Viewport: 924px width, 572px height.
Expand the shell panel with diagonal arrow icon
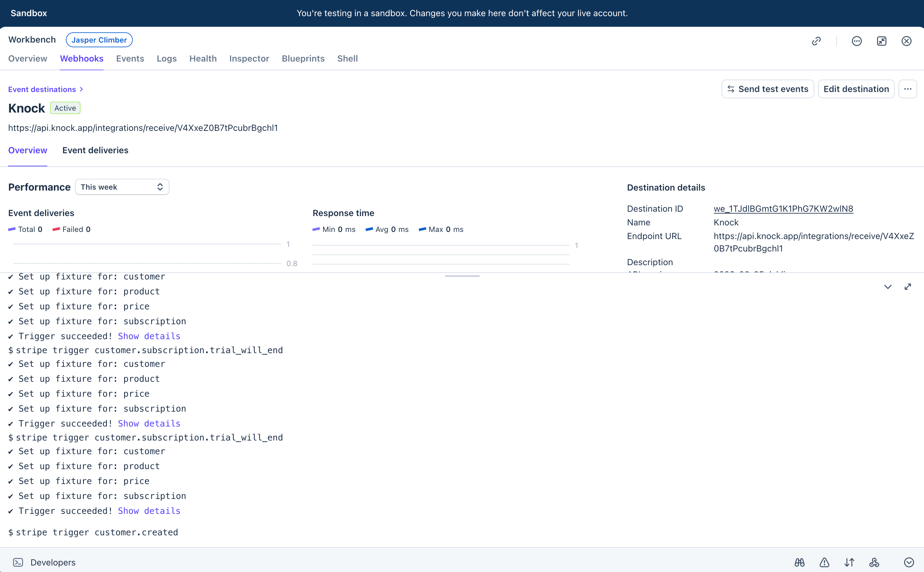[x=908, y=286]
